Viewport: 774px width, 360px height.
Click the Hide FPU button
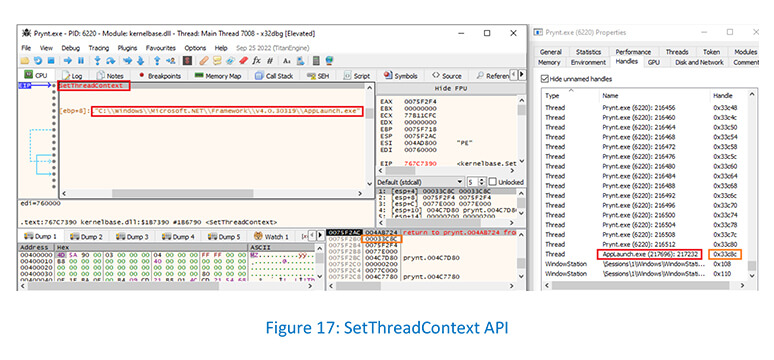[x=450, y=88]
